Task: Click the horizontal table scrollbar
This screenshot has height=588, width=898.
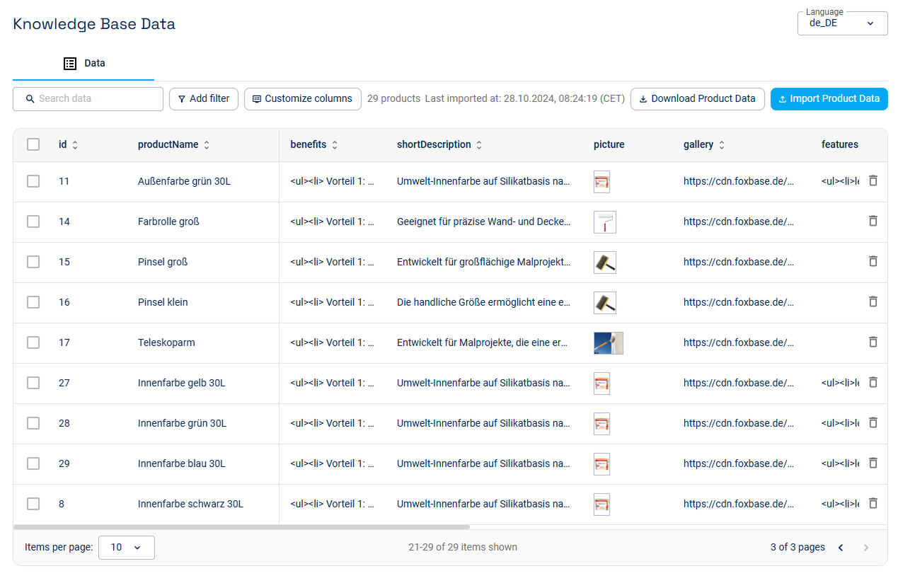Action: (241, 527)
